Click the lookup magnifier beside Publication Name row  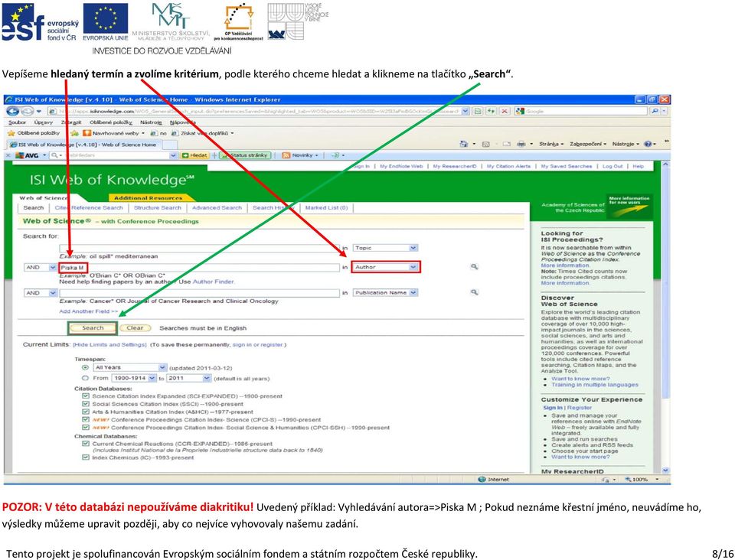pyautogui.click(x=475, y=292)
